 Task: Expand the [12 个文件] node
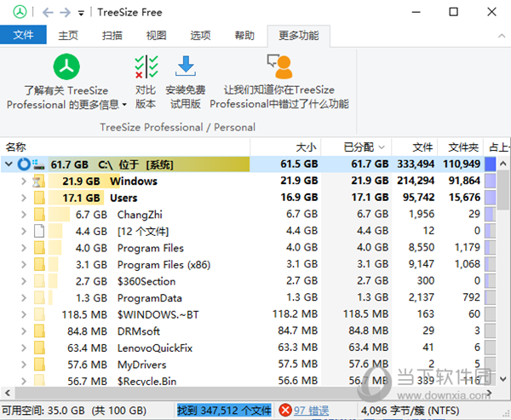24,231
